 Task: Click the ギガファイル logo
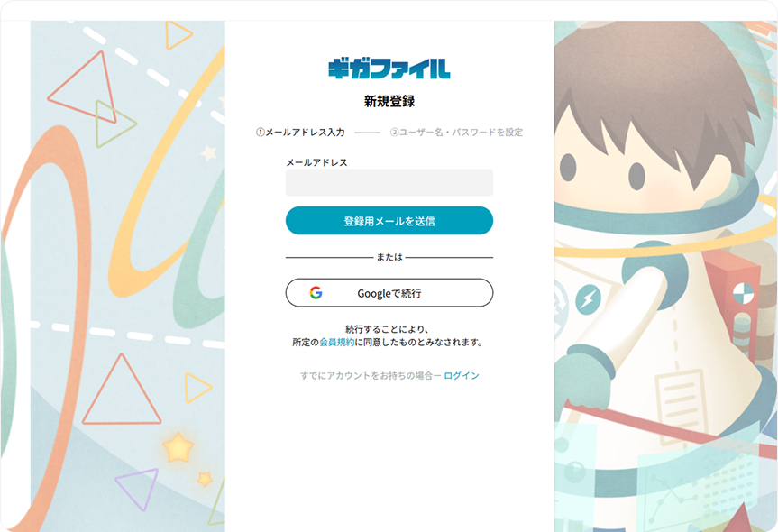pos(389,69)
